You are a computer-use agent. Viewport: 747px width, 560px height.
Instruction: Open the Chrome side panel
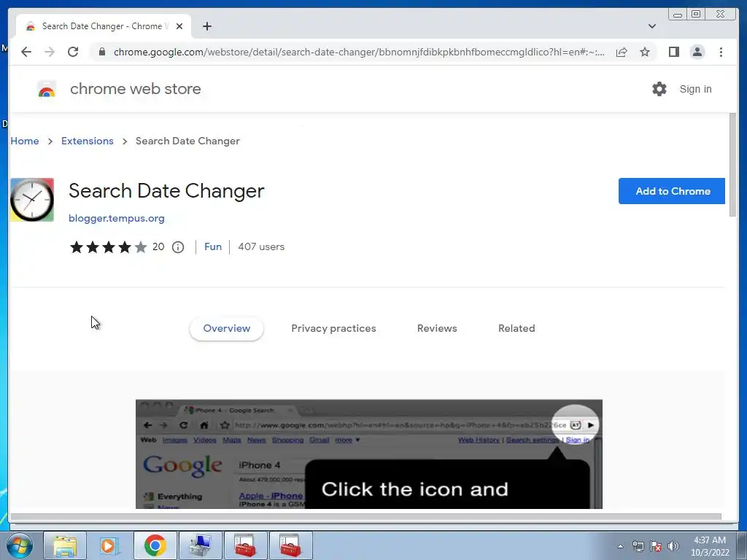tap(673, 52)
